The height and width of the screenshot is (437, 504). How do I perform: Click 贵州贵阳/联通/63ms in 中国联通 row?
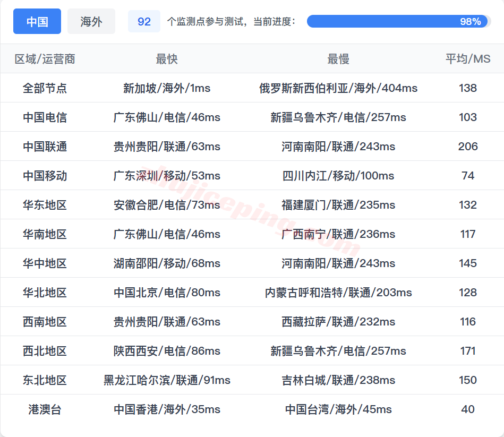click(x=167, y=147)
